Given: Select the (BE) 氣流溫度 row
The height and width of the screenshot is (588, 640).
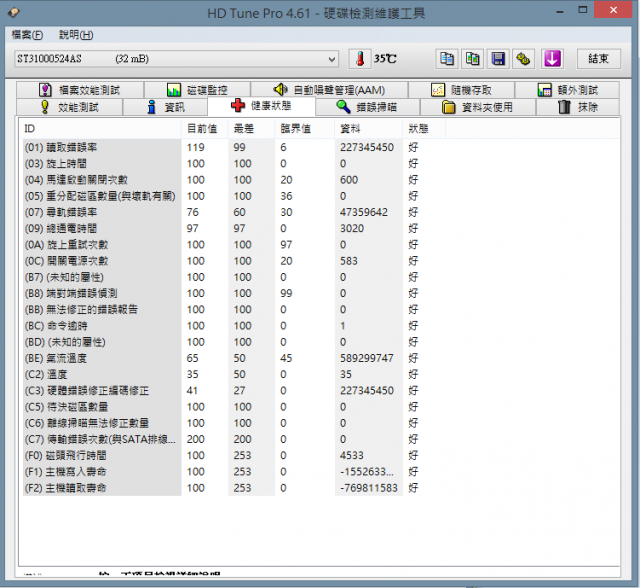Looking at the screenshot, I should (x=234, y=358).
